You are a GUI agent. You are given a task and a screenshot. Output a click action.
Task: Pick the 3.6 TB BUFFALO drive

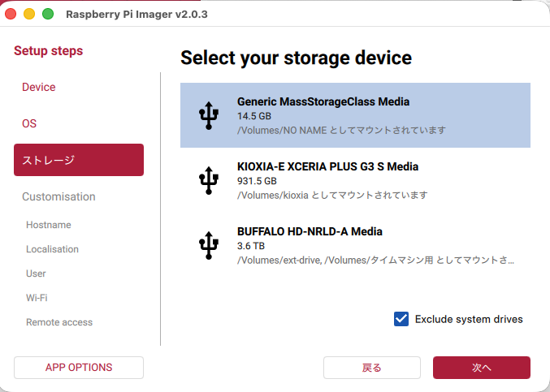[355, 245]
